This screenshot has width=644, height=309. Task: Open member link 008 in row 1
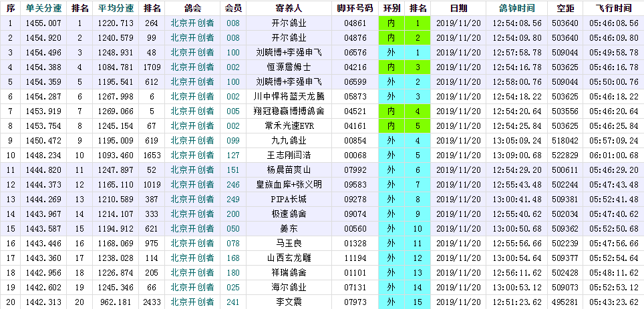pyautogui.click(x=233, y=23)
